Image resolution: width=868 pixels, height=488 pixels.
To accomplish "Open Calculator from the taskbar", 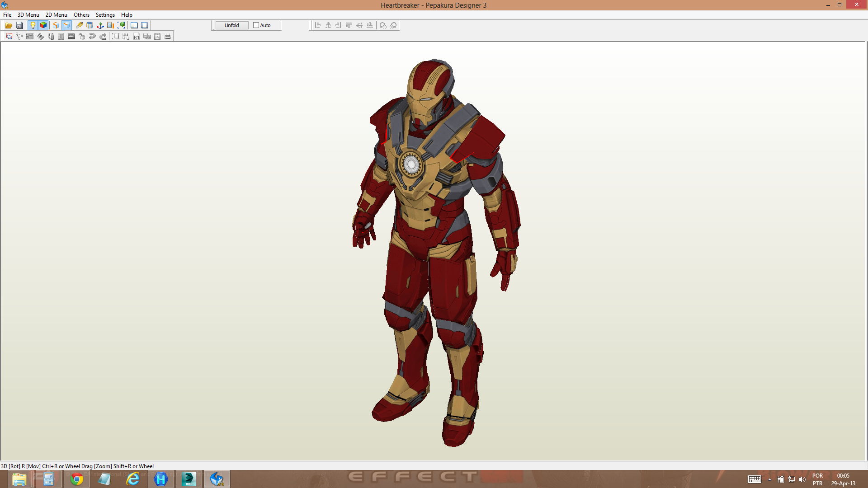I will (x=48, y=479).
